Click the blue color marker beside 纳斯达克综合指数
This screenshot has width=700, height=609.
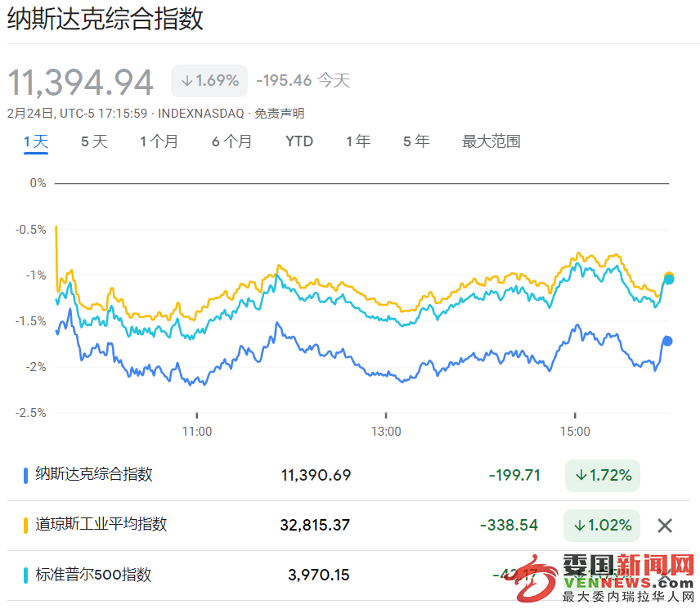(x=25, y=476)
